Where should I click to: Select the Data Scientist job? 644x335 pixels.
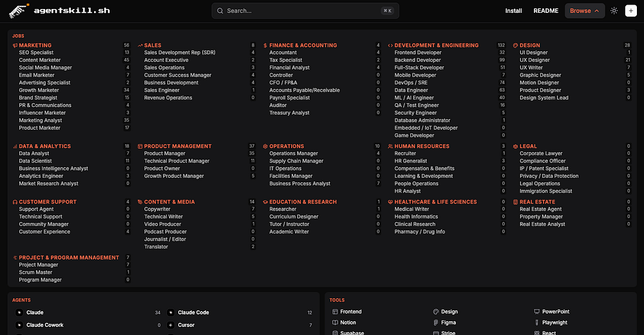(x=35, y=161)
